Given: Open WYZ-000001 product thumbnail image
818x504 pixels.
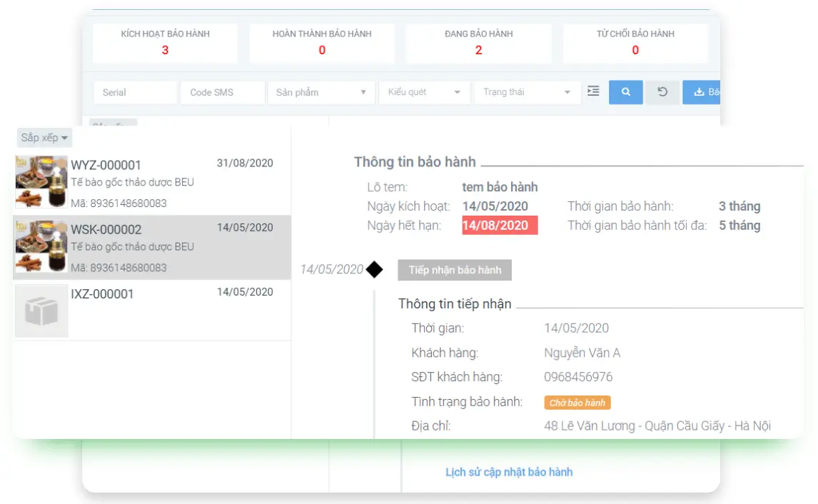Looking at the screenshot, I should [x=41, y=182].
